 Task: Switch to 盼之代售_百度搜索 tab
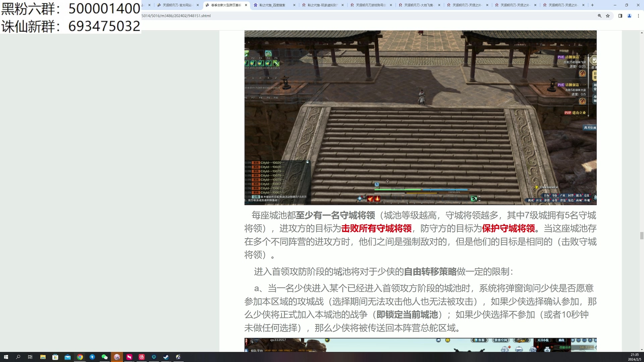pos(272,5)
